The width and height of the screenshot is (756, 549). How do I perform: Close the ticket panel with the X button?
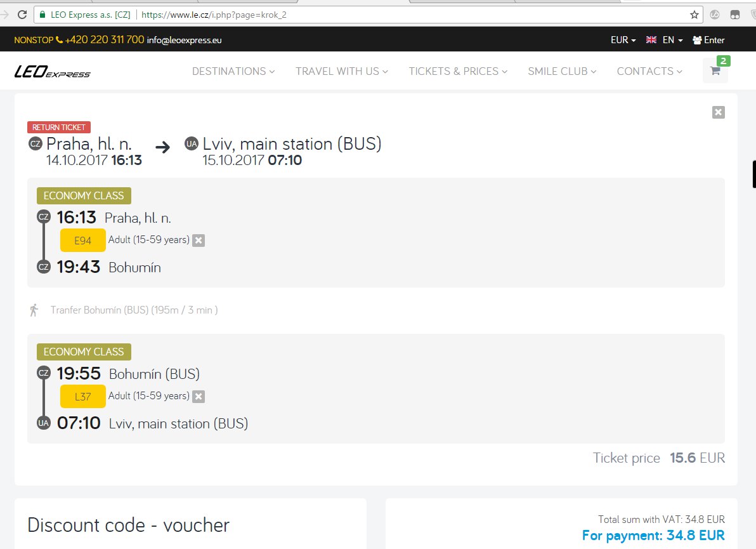(719, 112)
